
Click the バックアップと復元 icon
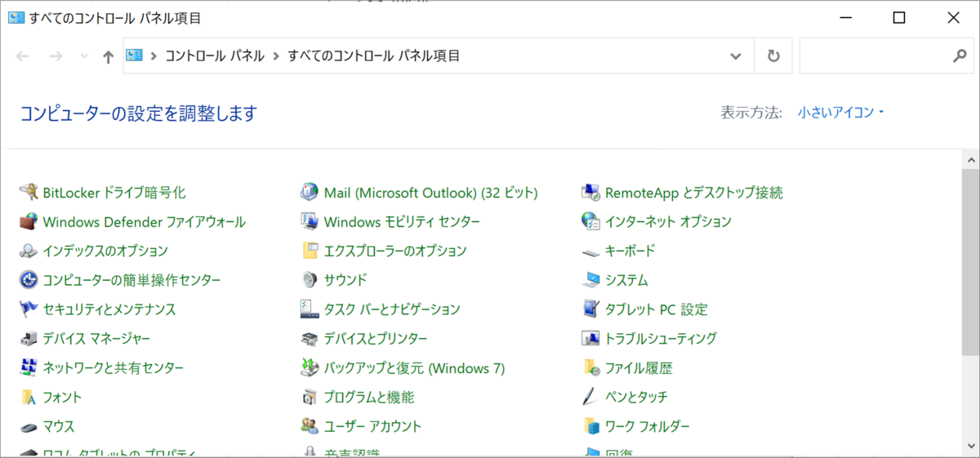(x=310, y=367)
